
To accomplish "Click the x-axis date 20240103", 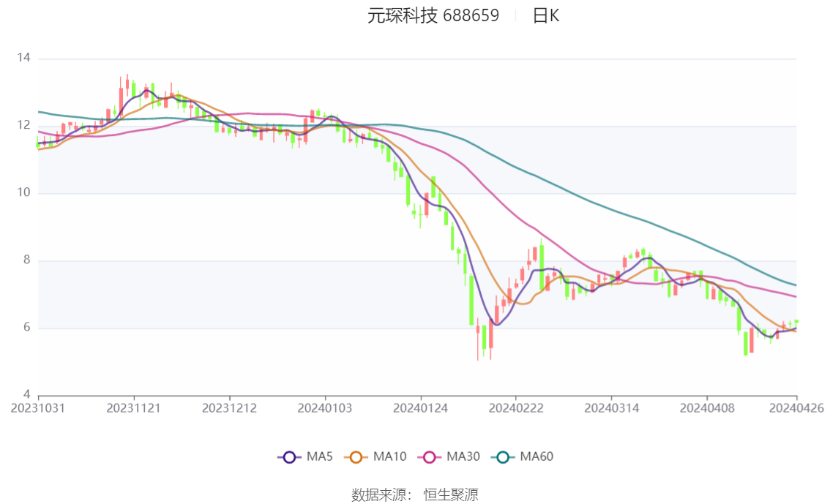I will point(324,408).
